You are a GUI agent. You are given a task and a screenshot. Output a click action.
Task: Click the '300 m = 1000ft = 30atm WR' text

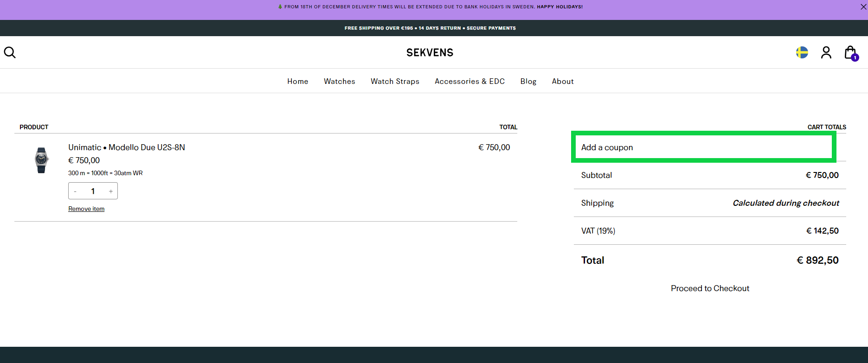105,173
